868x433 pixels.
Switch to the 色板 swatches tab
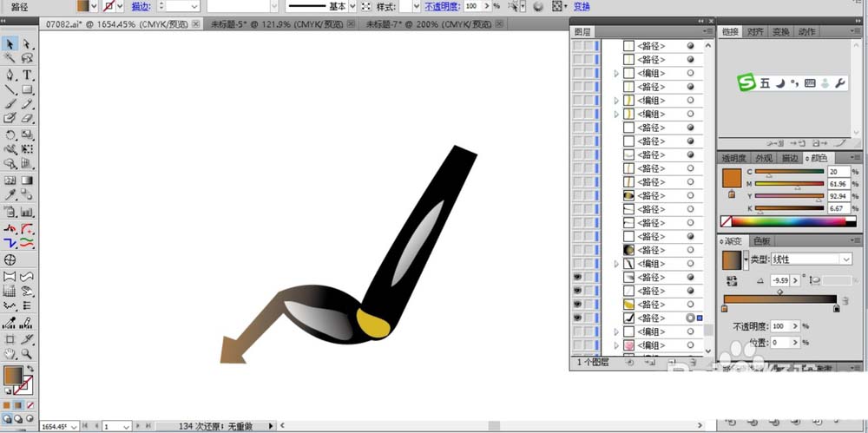(761, 240)
